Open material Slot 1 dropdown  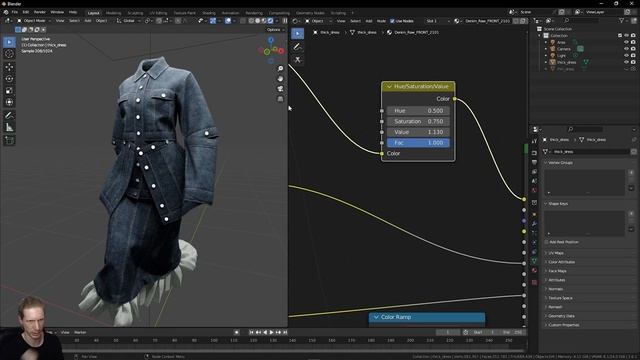pyautogui.click(x=438, y=21)
